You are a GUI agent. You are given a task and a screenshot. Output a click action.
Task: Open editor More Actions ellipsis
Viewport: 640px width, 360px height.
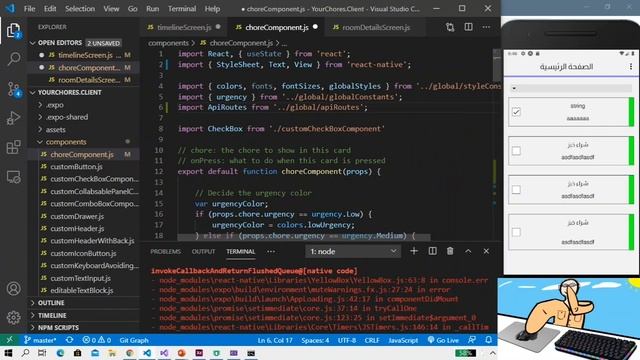(x=486, y=27)
